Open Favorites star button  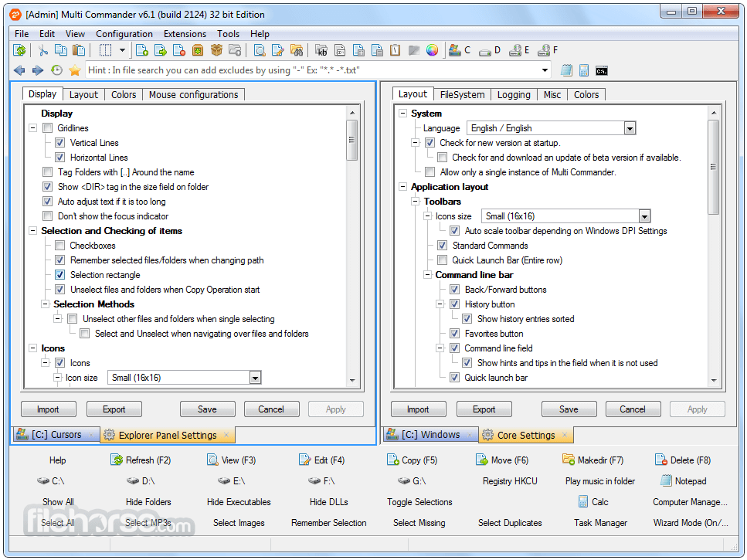(x=75, y=70)
